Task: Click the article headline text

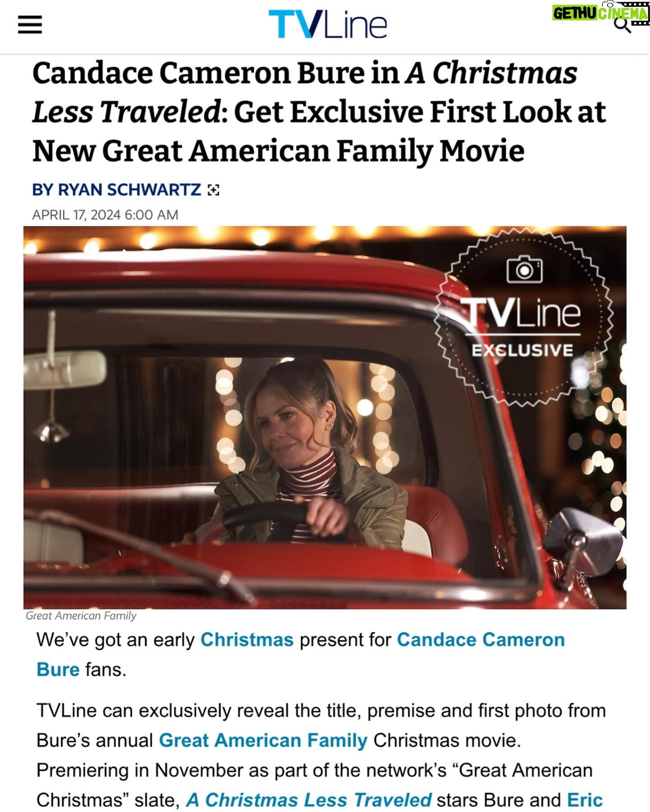Action: [319, 112]
